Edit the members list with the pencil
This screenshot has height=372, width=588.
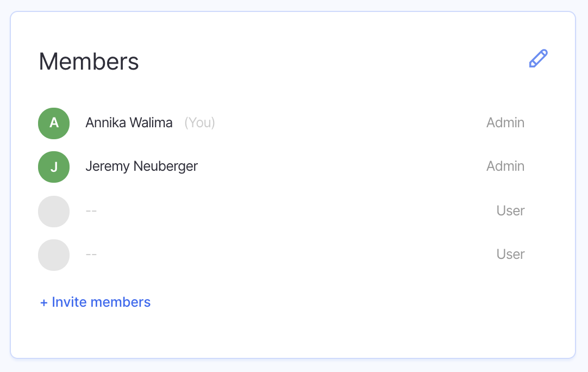pos(538,59)
